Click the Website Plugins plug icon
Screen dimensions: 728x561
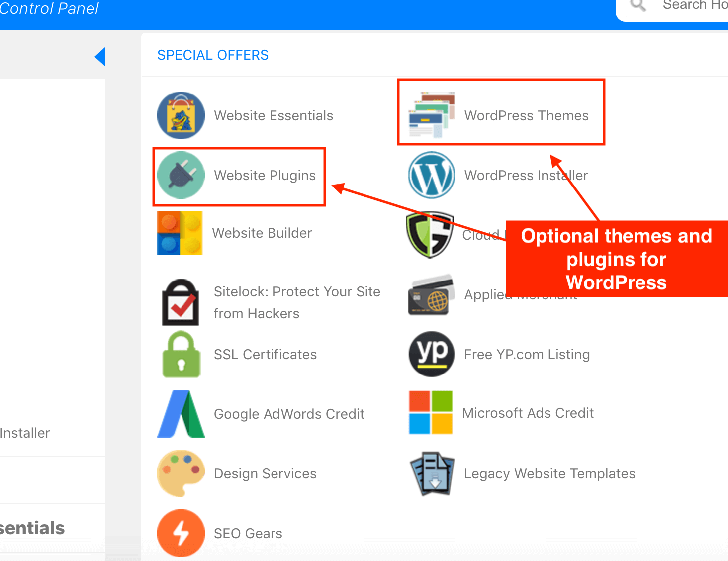[x=181, y=176]
